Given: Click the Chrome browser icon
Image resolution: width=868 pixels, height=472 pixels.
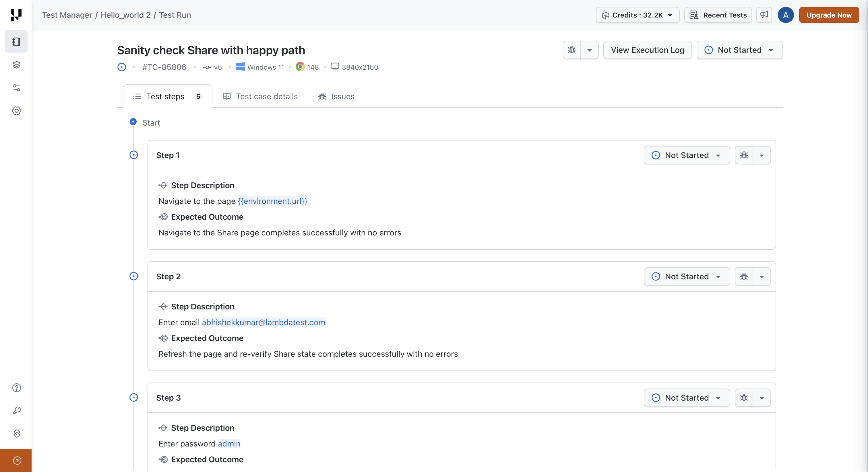Looking at the screenshot, I should tap(300, 67).
